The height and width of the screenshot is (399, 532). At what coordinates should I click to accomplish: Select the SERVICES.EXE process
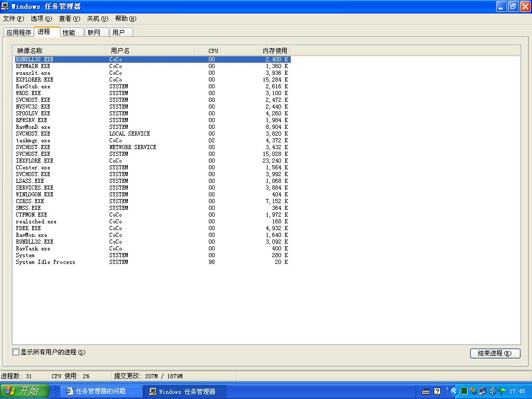coord(152,188)
